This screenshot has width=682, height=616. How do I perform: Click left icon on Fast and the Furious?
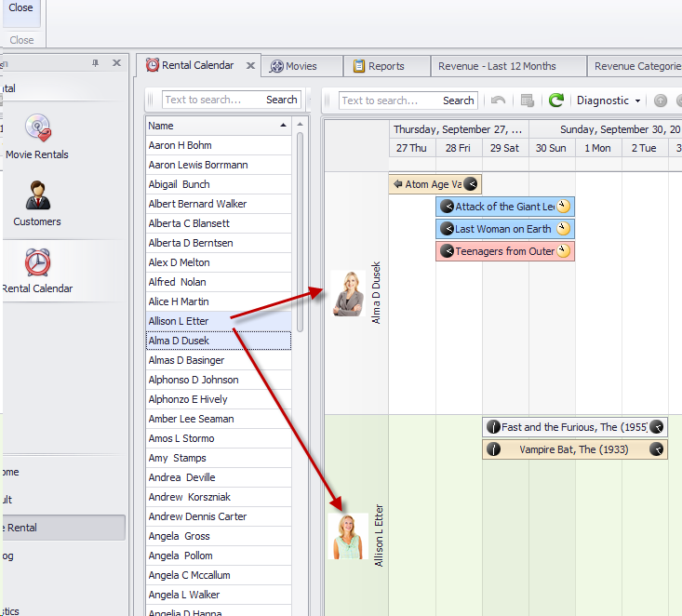pos(493,427)
